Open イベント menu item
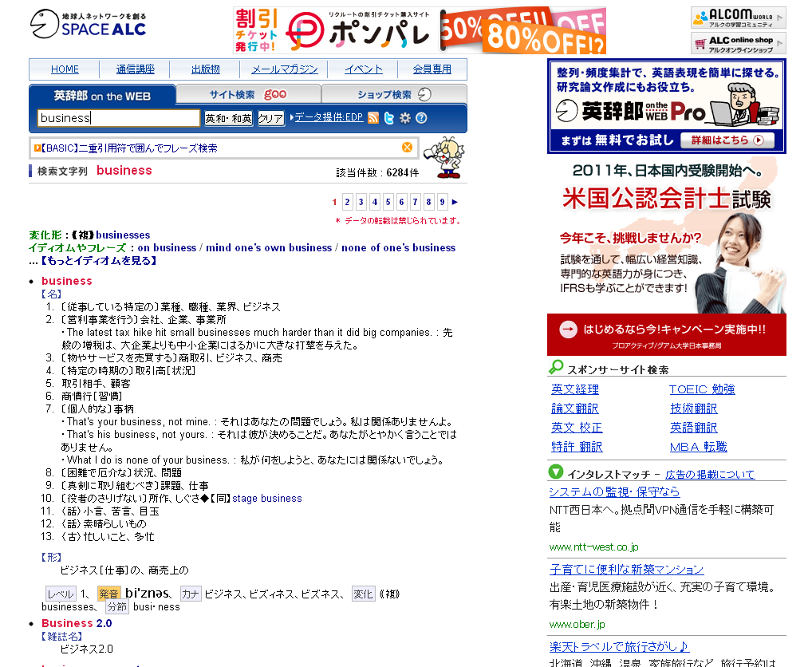This screenshot has width=812, height=667. coord(364,69)
